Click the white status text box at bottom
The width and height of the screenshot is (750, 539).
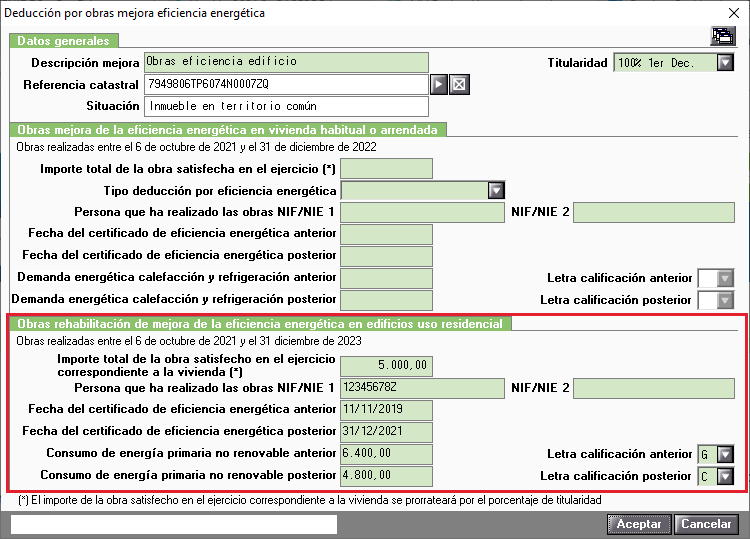point(174,524)
